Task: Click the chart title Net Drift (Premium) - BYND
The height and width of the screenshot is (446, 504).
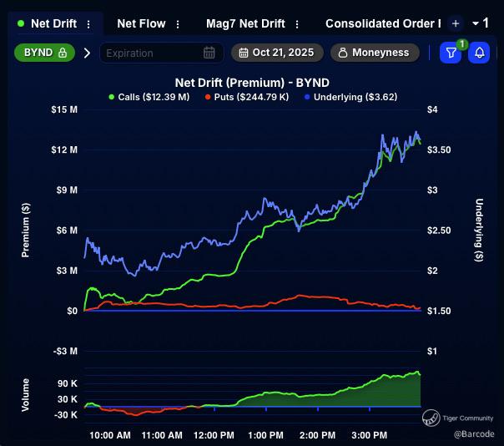Action: [252, 83]
